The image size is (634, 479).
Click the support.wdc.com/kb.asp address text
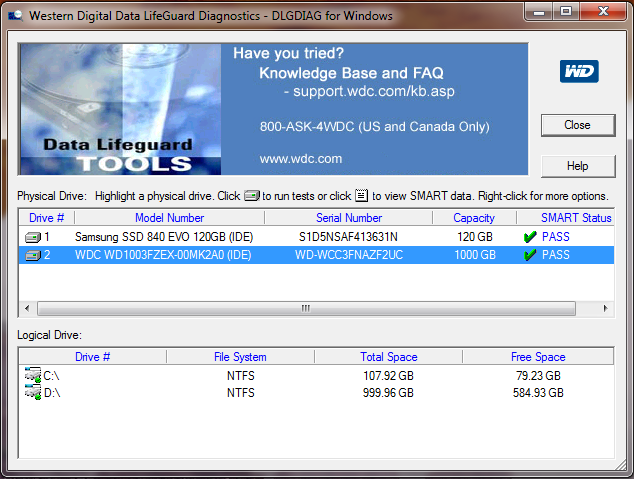374,91
